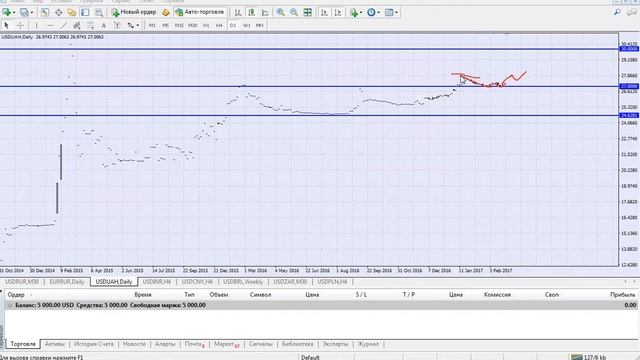Select the Text Label tool
Viewport: 640px width, 360px height.
click(x=117, y=25)
